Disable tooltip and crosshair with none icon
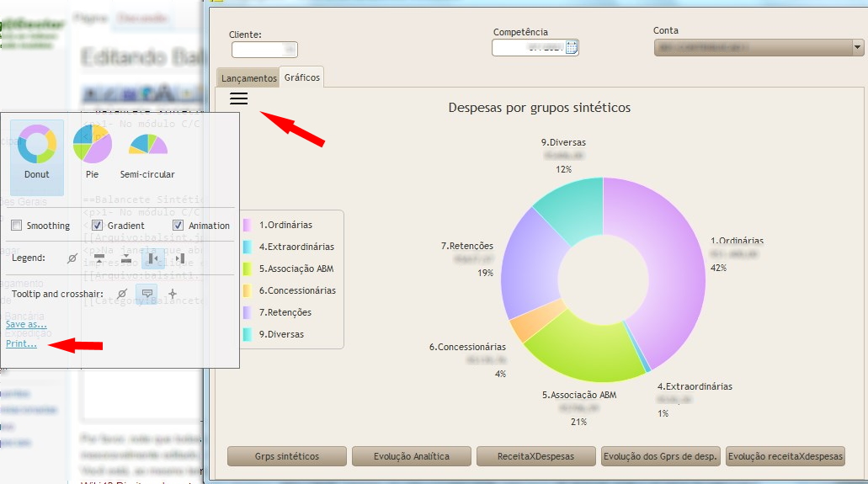The width and height of the screenshot is (868, 484). (122, 294)
